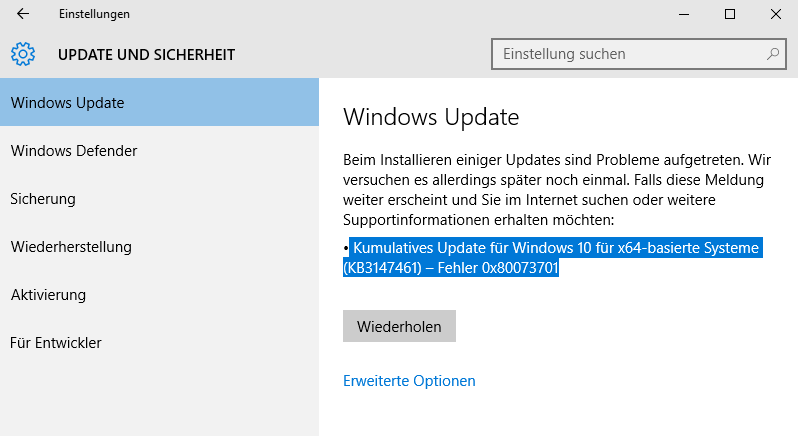
Task: Click the update problem description paragraph
Action: tap(557, 190)
